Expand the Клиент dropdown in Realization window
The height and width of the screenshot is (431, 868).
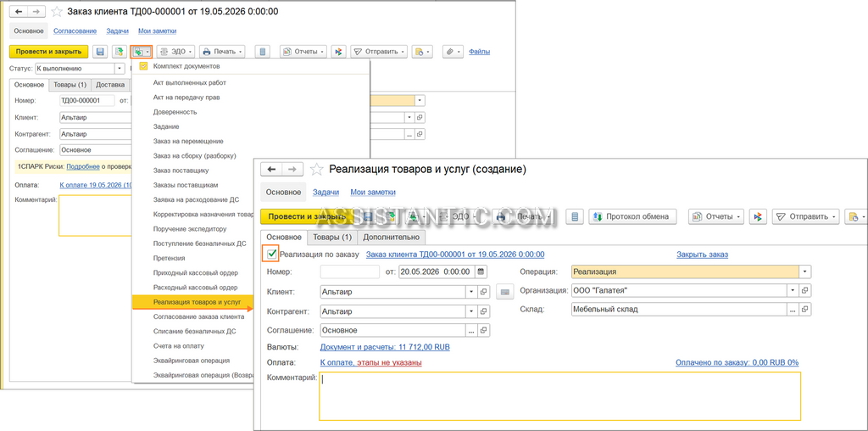[471, 291]
